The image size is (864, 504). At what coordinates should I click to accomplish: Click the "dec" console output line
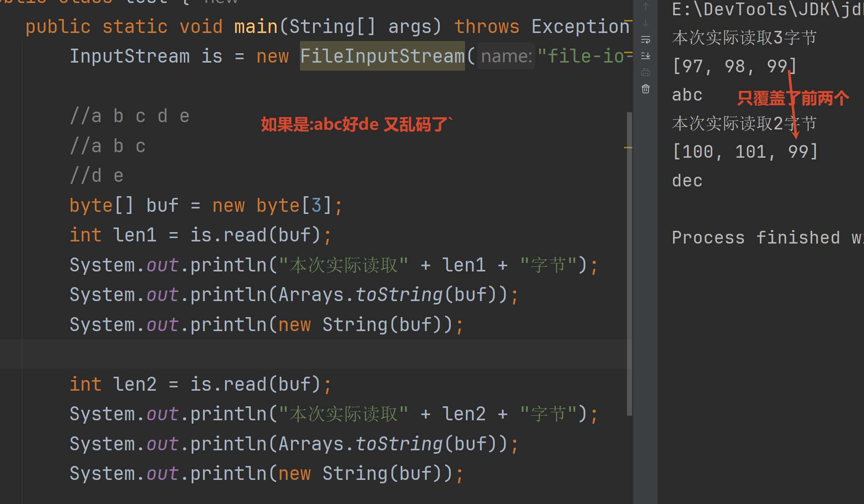point(687,181)
